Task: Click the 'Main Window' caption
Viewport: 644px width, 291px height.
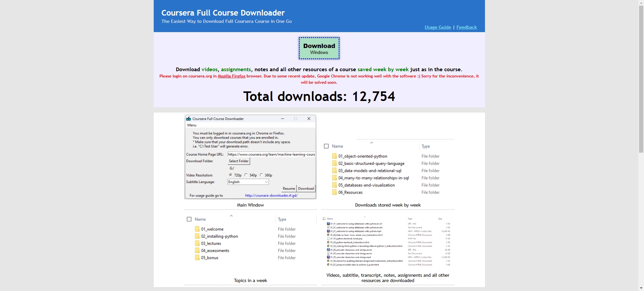Action: [250, 205]
